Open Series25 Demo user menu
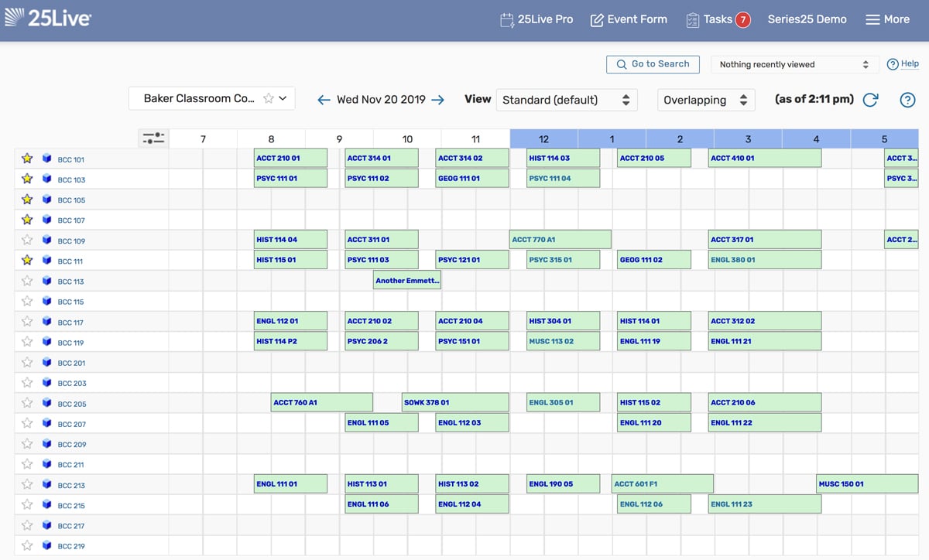This screenshot has height=560, width=929. (807, 19)
